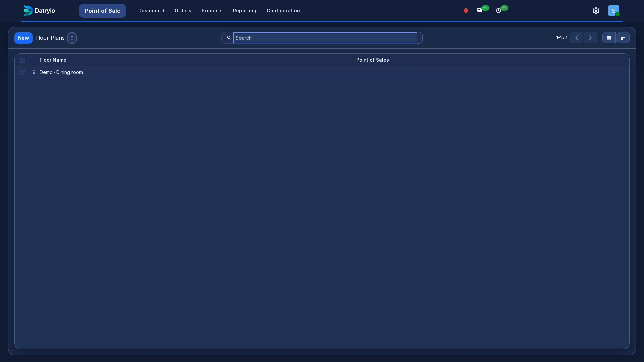644x362 pixels.
Task: Open the activities clock icon
Action: [x=499, y=11]
